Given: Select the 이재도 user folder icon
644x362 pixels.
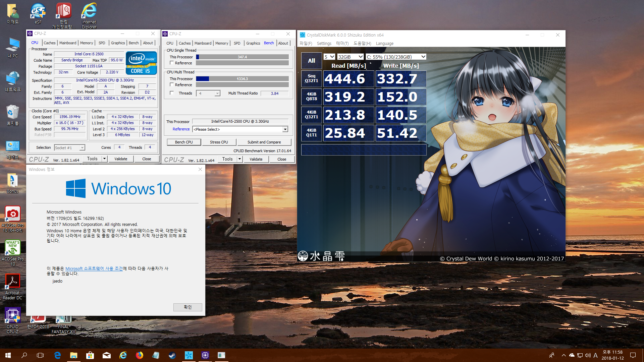Looking at the screenshot, I should click(13, 13).
